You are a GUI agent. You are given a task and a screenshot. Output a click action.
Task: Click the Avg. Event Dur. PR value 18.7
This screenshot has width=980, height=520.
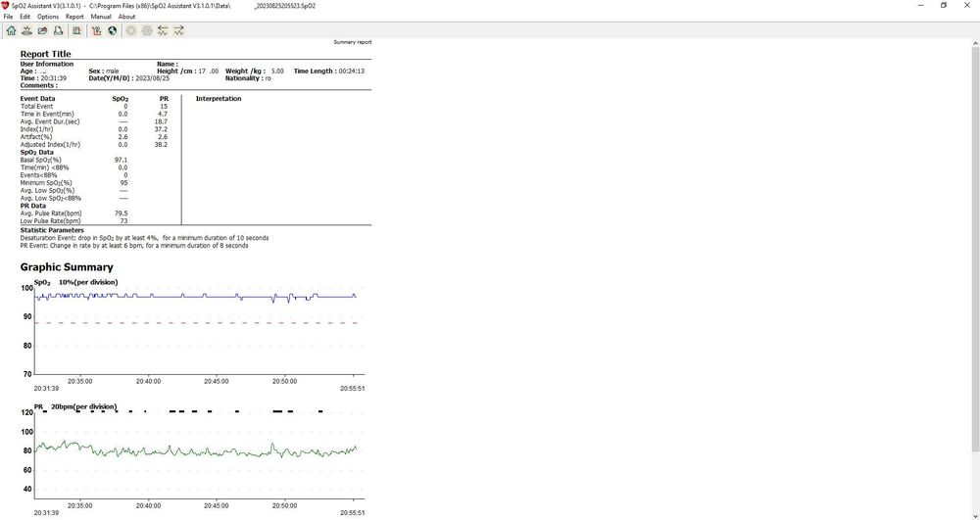coord(162,121)
